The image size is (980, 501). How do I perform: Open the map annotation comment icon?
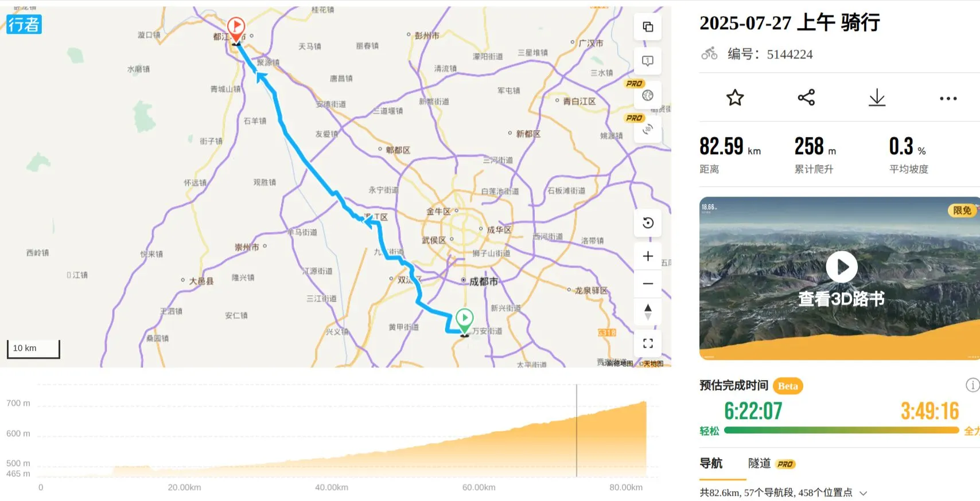pyautogui.click(x=648, y=61)
